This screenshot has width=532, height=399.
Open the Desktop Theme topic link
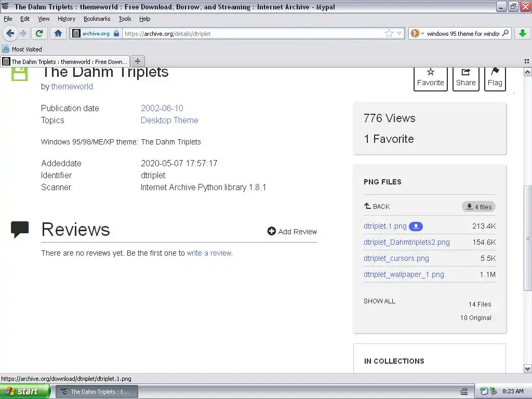(x=169, y=120)
